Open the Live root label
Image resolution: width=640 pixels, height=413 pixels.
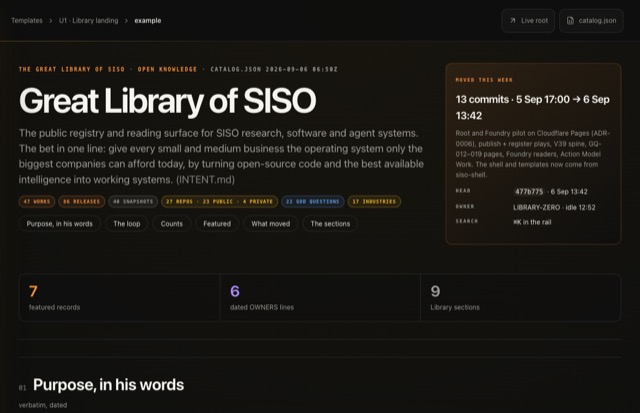coord(534,20)
